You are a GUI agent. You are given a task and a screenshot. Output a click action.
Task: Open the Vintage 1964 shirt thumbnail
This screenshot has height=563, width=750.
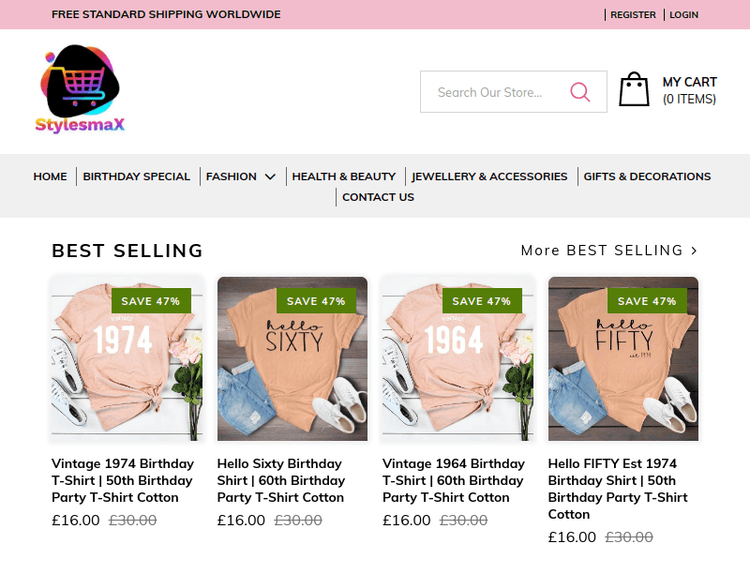point(458,360)
